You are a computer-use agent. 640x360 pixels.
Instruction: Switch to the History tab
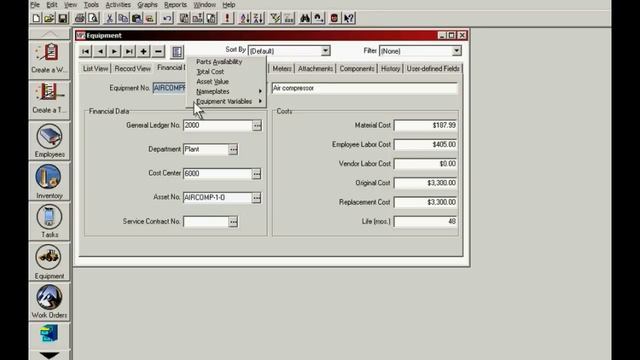391,69
